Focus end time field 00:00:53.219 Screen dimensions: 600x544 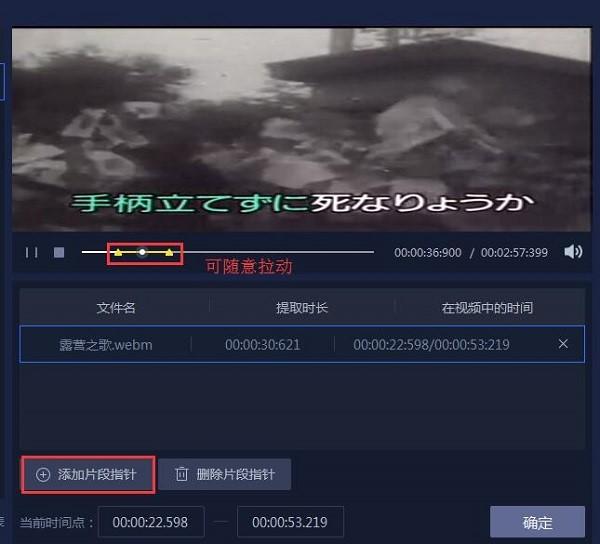point(290,522)
